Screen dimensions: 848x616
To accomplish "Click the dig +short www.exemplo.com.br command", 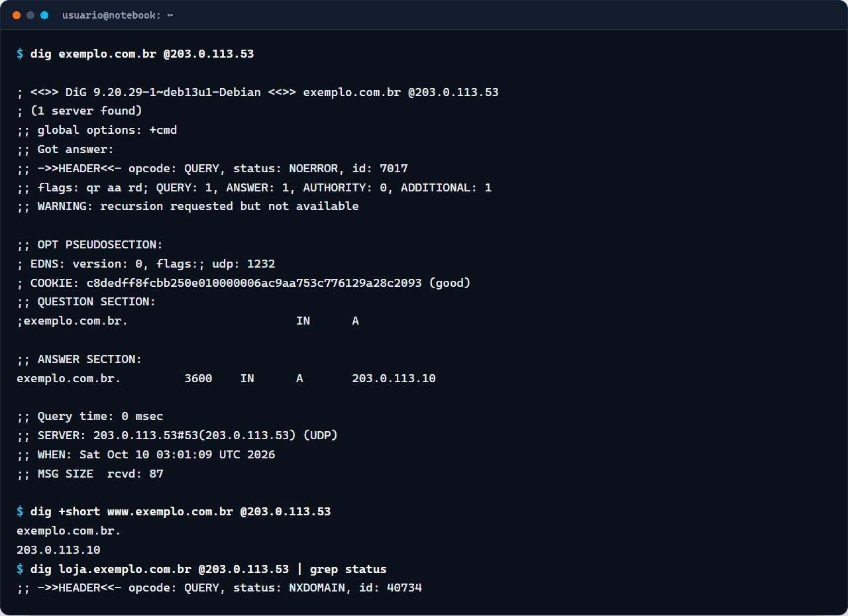I will (x=181, y=511).
